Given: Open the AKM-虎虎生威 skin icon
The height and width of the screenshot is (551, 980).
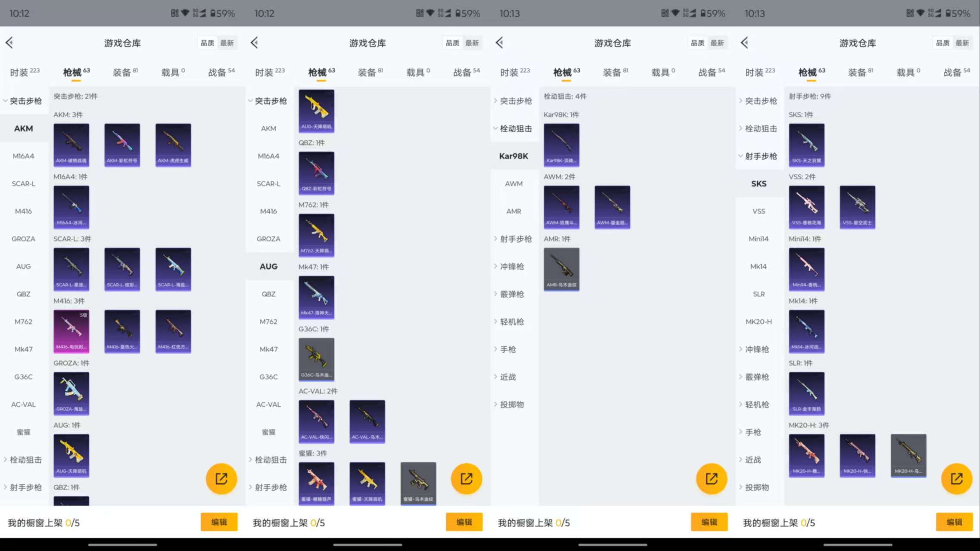Looking at the screenshot, I should pyautogui.click(x=173, y=145).
